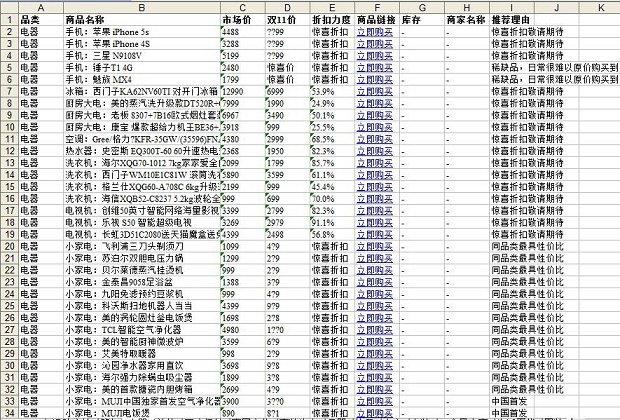
Task: Select discount cell 53.9%
Action: [x=332, y=91]
